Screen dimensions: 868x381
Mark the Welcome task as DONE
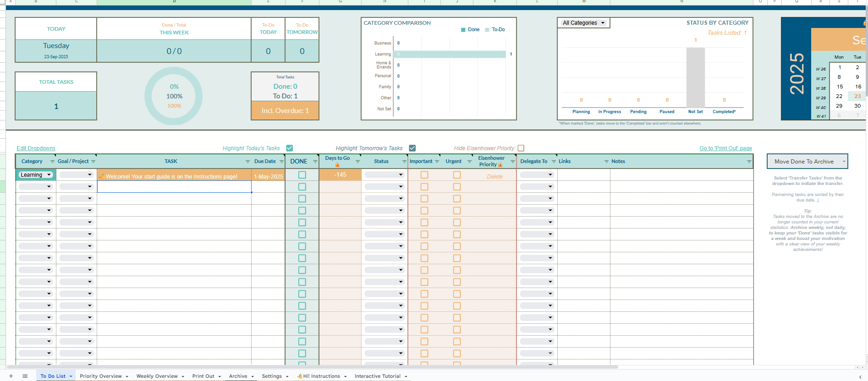click(302, 175)
